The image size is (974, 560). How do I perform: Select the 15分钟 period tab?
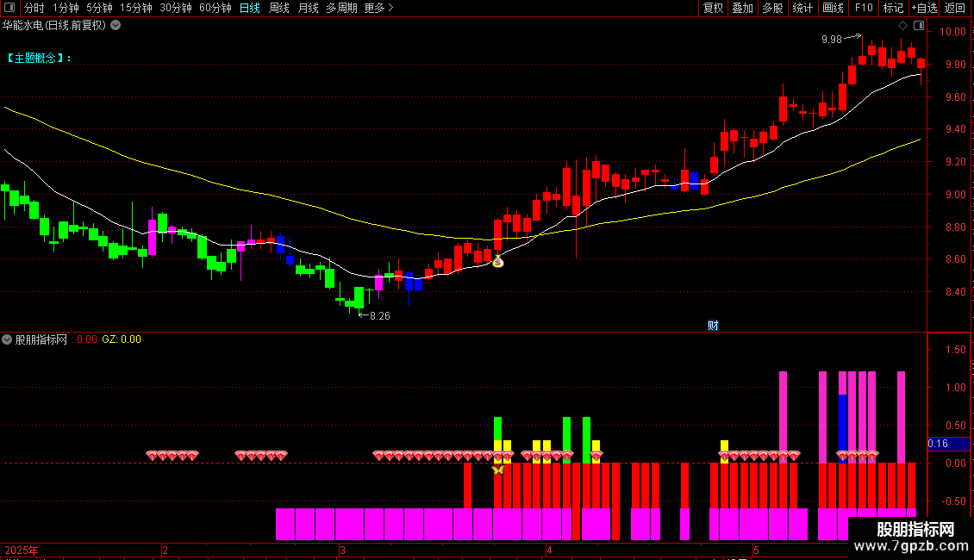click(x=136, y=8)
